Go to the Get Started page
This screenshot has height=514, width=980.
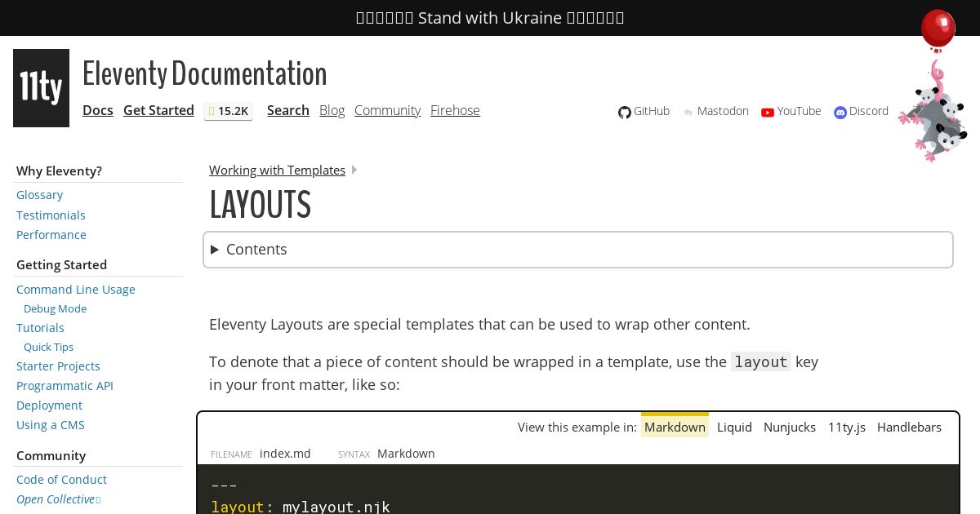click(x=158, y=110)
